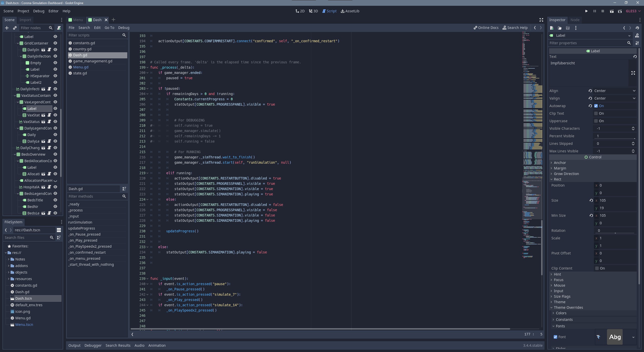This screenshot has height=352, width=644.
Task: Add a new node with the plus icon
Action: tap(7, 28)
